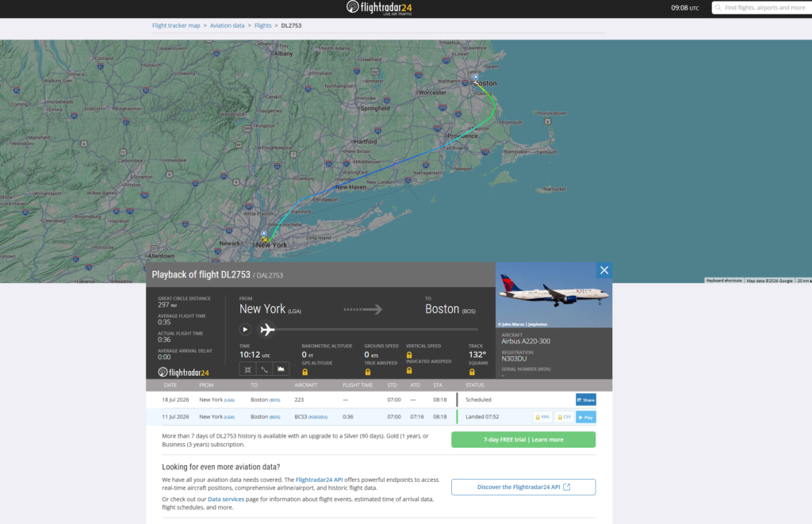This screenshot has width=812, height=524.
Task: Click the '297 KM' great circle distance
Action: coord(167,305)
